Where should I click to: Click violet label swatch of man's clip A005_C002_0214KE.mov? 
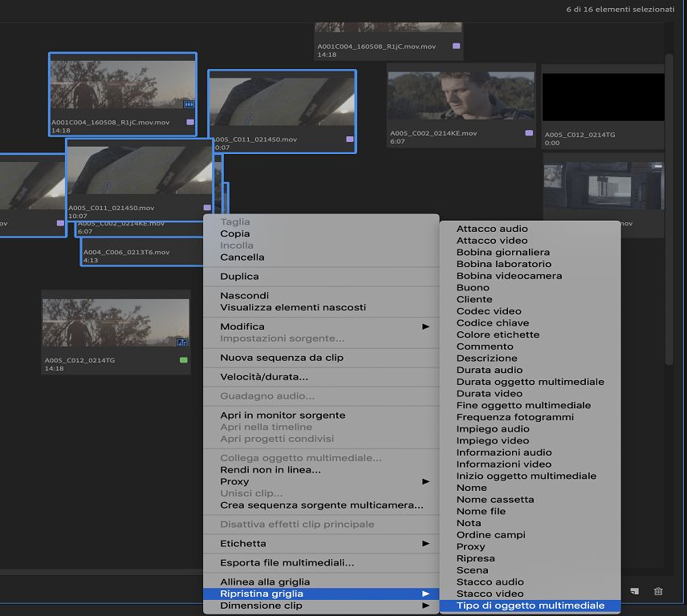[529, 133]
